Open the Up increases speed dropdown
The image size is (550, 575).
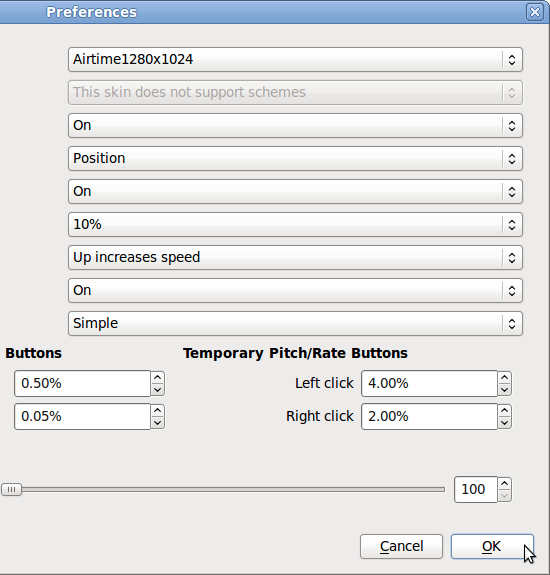(295, 257)
